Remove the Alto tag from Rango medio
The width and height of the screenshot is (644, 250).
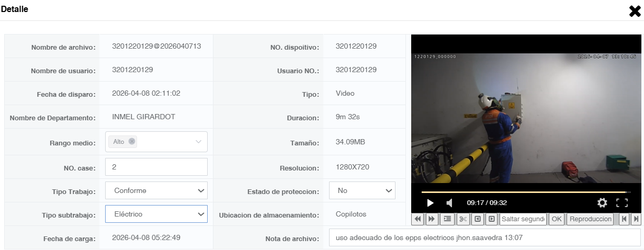point(132,141)
